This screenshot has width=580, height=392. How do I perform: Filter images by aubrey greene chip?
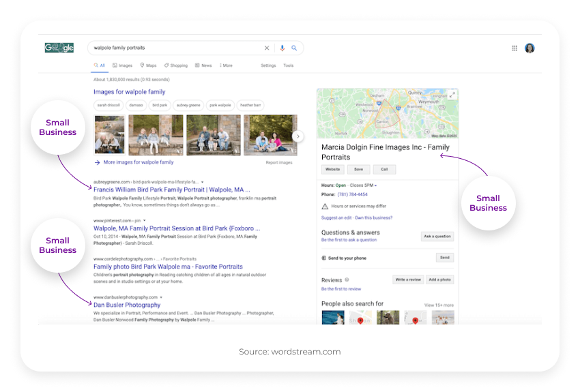pyautogui.click(x=188, y=105)
